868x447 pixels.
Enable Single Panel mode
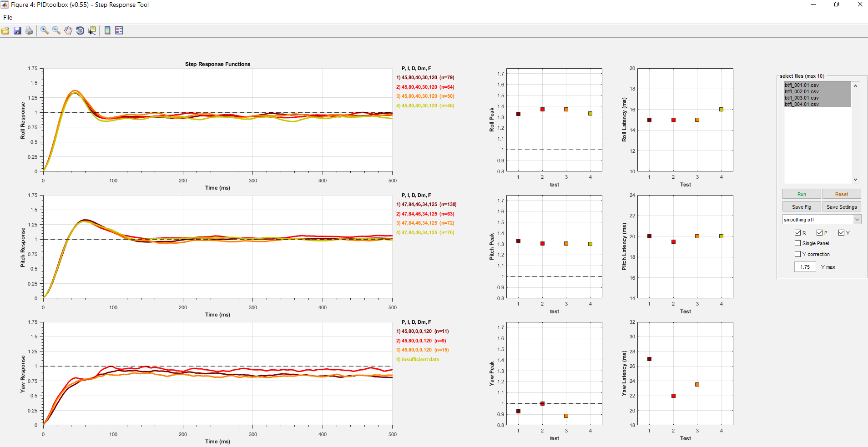pos(798,243)
